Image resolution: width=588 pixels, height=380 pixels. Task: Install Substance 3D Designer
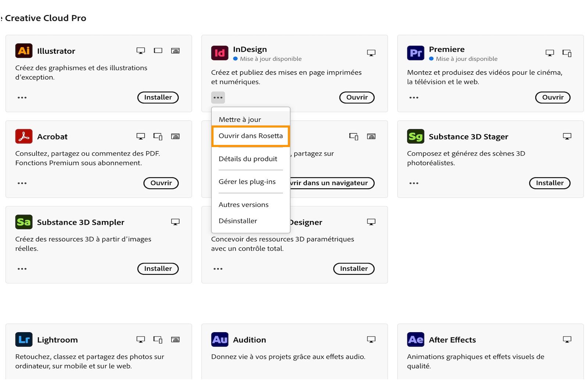point(354,269)
